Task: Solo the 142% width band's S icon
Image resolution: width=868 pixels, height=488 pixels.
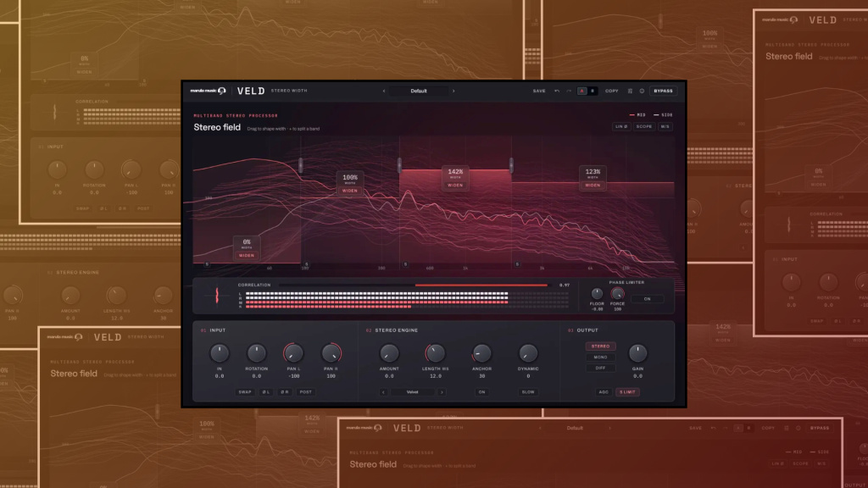Action: click(x=406, y=264)
